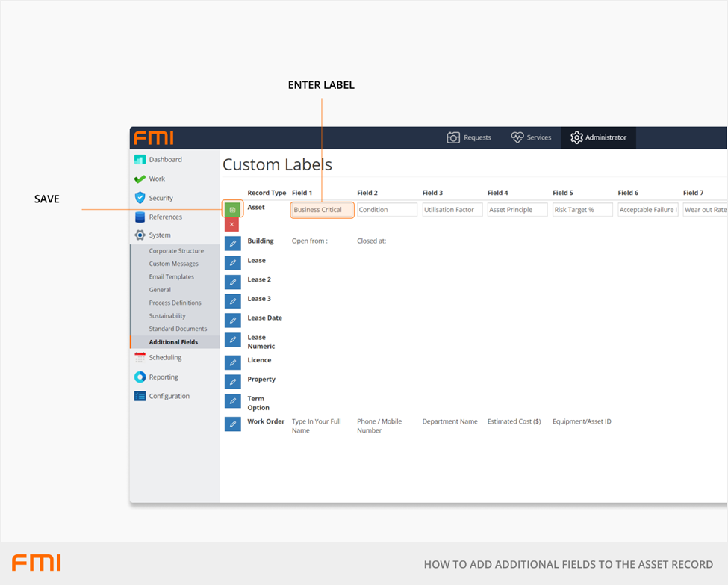Open the Requests tab in top bar
The width and height of the screenshot is (728, 585).
click(469, 137)
